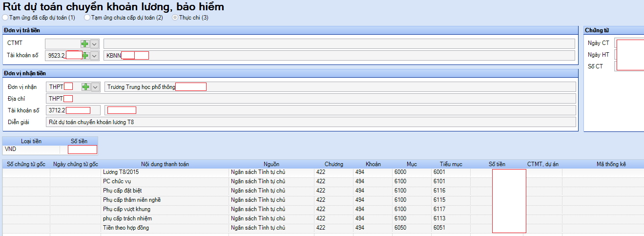Image resolution: width=644 pixels, height=236 pixels.
Task: Click the 'Tiểu mục' column header
Action: coord(450,164)
